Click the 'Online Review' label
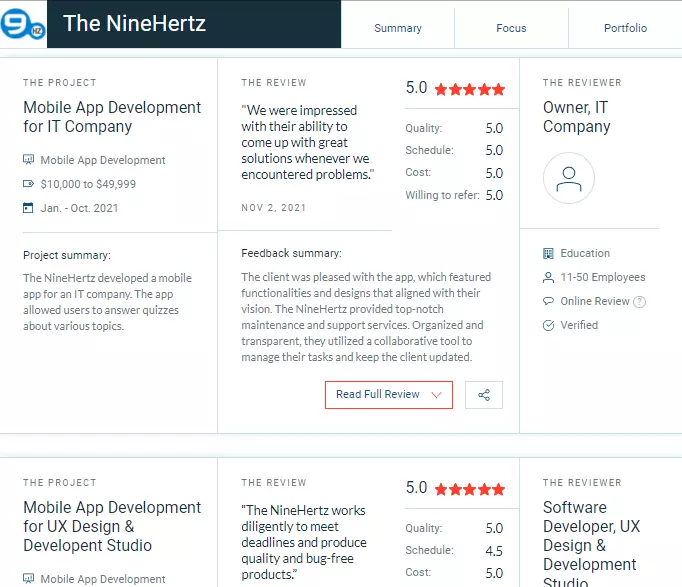The height and width of the screenshot is (587, 682). pyautogui.click(x=595, y=301)
